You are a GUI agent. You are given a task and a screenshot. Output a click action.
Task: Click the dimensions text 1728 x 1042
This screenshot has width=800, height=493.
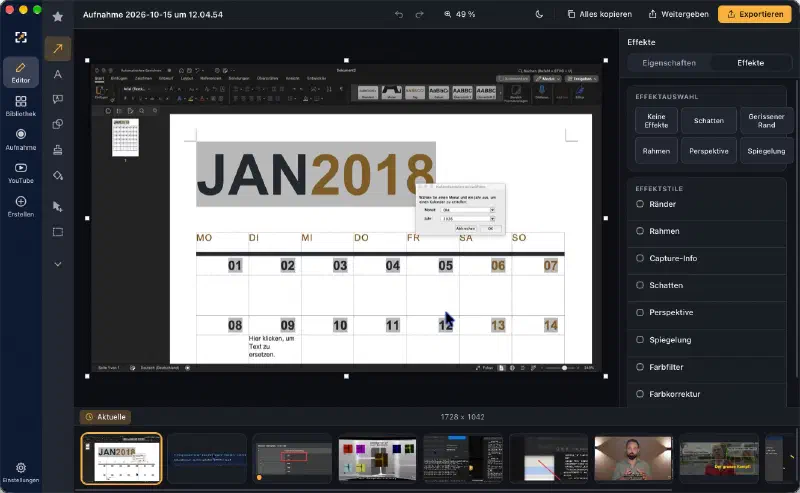pos(463,417)
